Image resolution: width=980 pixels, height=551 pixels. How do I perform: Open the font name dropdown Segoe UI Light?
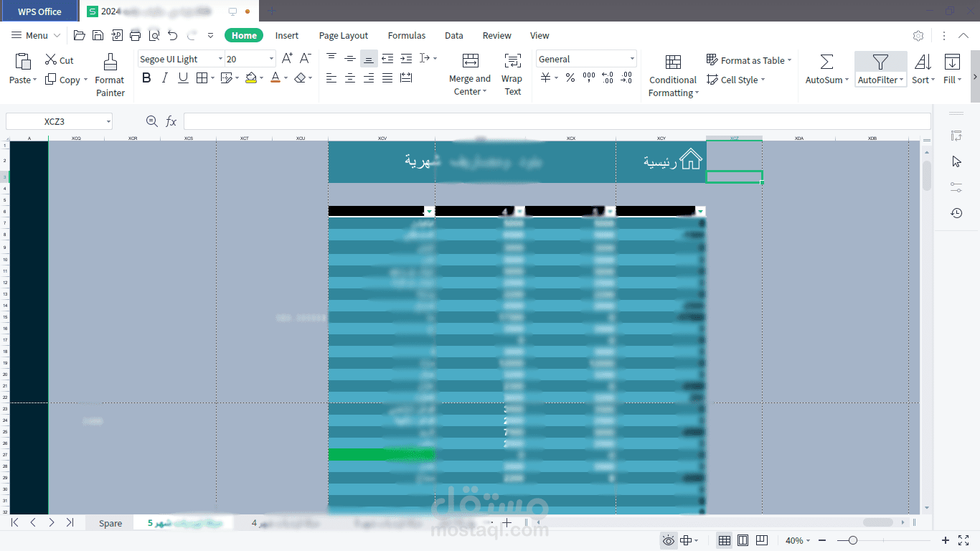pos(220,59)
